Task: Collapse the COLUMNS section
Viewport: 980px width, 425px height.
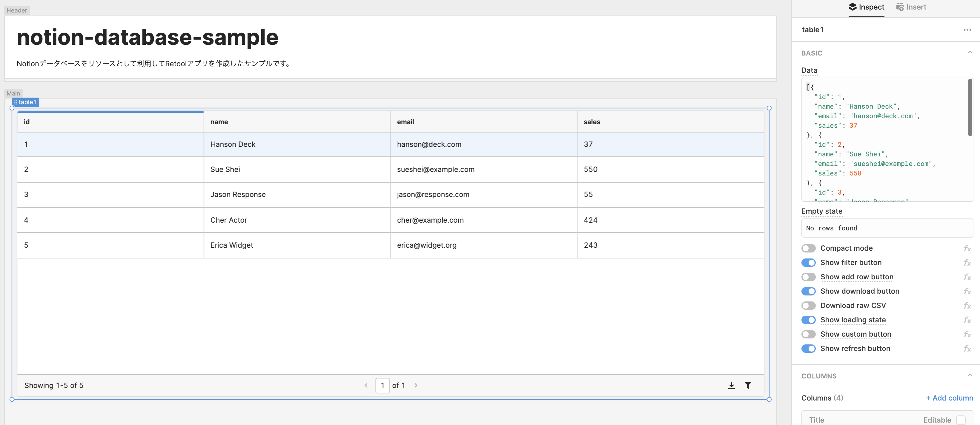Action: click(970, 375)
